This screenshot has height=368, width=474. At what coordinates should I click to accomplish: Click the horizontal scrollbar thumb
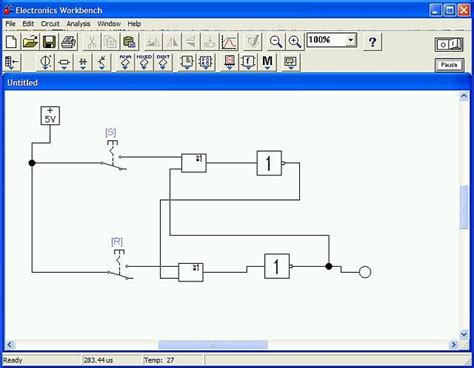point(213,345)
